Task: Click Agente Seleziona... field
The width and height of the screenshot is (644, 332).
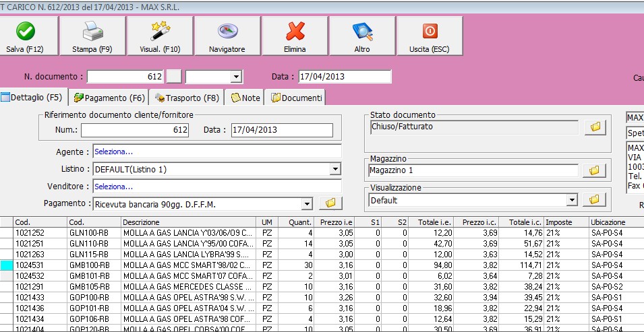Action: click(217, 152)
